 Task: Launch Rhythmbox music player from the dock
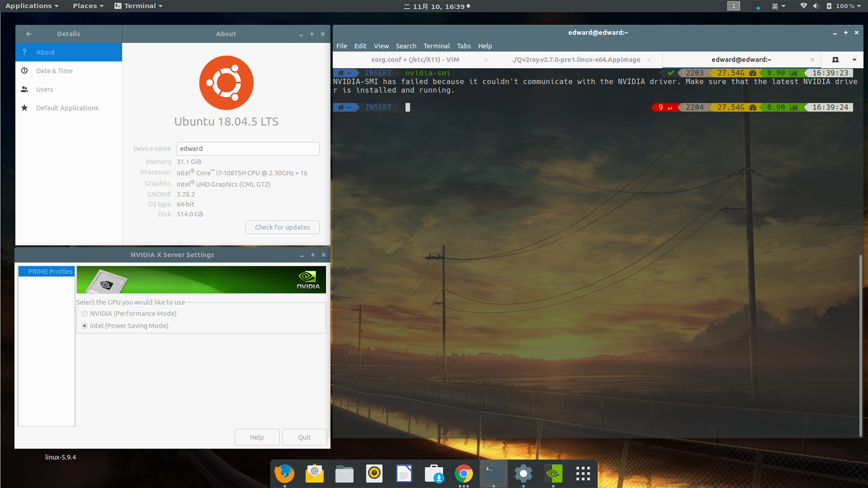click(x=374, y=474)
